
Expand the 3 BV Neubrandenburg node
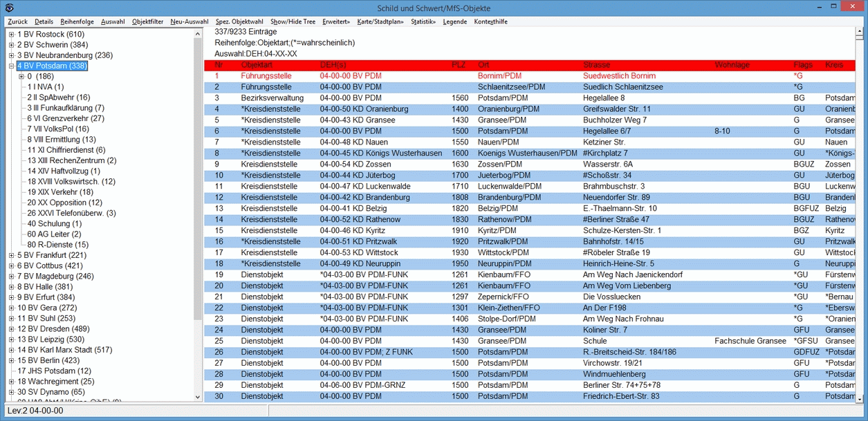11,55
